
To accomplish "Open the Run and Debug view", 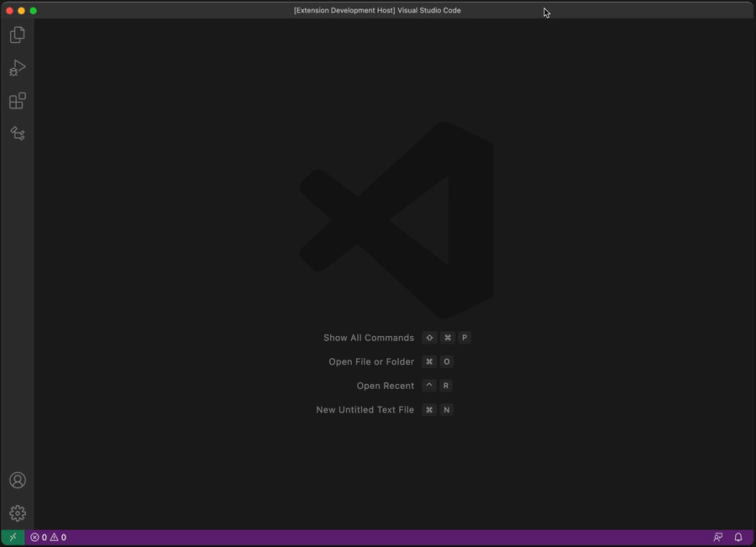I will [18, 67].
